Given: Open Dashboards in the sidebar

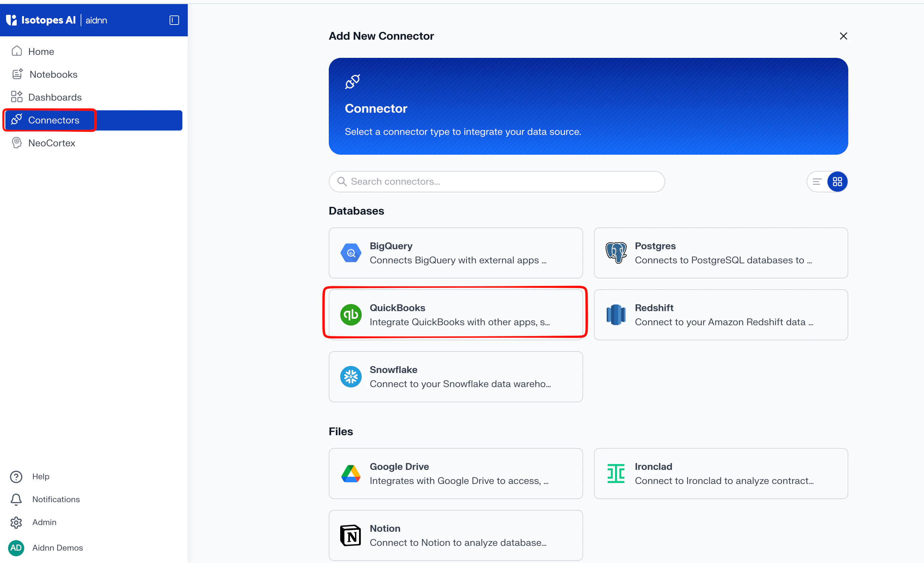Looking at the screenshot, I should [94, 97].
